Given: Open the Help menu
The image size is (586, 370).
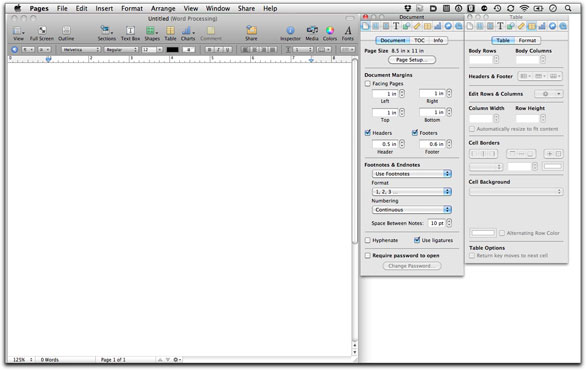Looking at the screenshot, I should coord(270,8).
